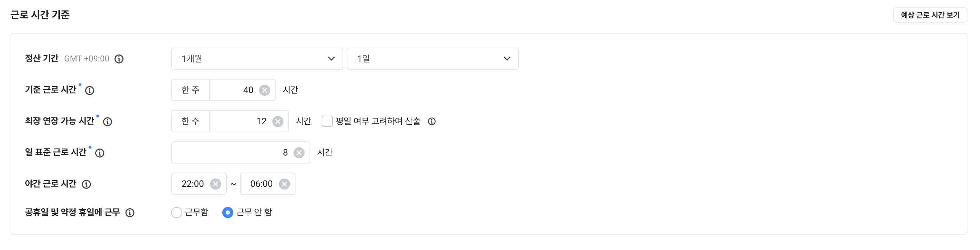Click info icon after 평일 여부 고려하여 산출
Viewport: 980px width, 250px height.
(x=432, y=122)
